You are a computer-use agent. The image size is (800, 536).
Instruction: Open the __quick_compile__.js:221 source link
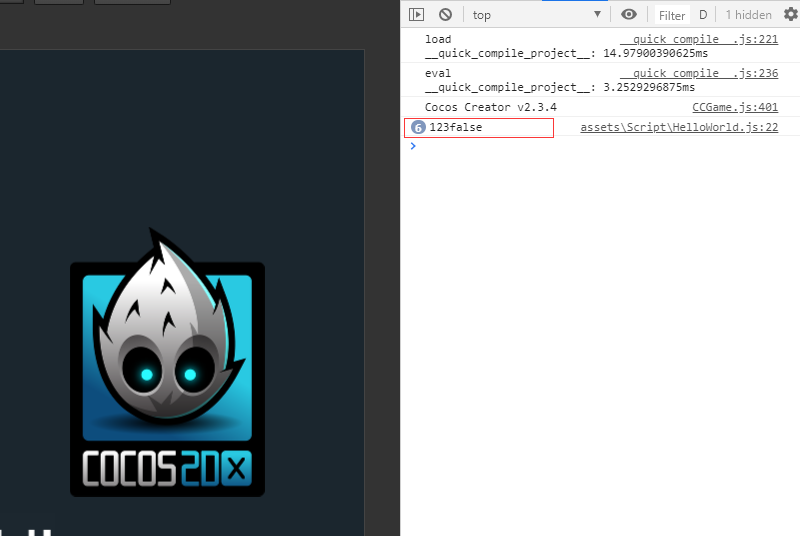coord(699,39)
